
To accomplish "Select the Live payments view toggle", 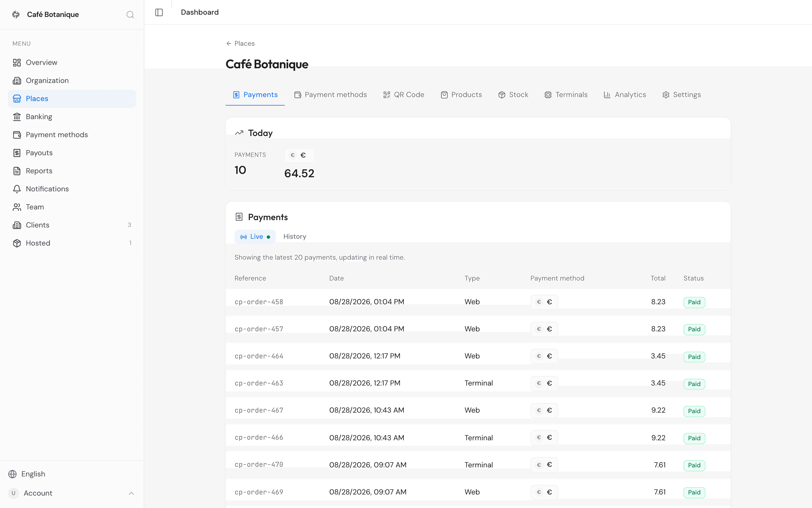I will (255, 237).
